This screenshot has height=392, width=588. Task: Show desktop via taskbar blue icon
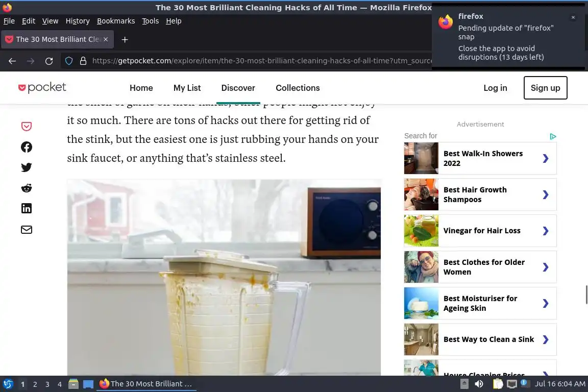[88, 384]
